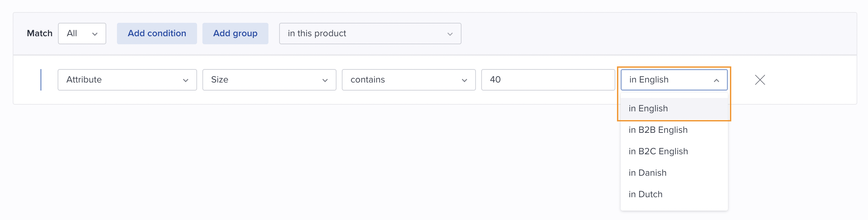This screenshot has width=868, height=220.
Task: Click the Add group button
Action: click(235, 34)
